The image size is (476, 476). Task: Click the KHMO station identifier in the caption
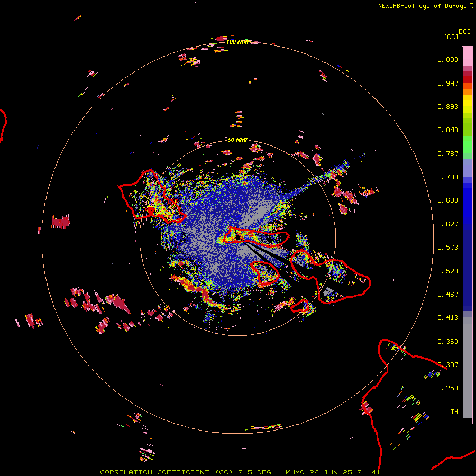[x=295, y=472]
